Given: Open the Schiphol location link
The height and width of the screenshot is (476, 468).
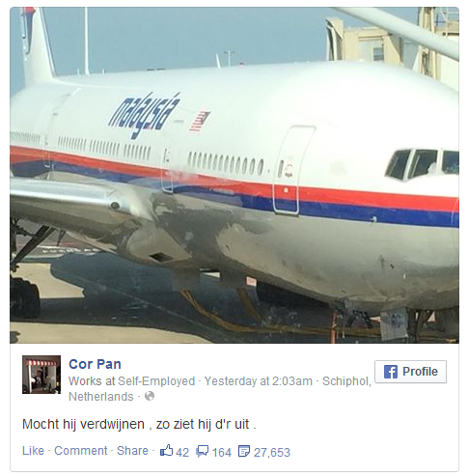Looking at the screenshot, I should tap(346, 381).
